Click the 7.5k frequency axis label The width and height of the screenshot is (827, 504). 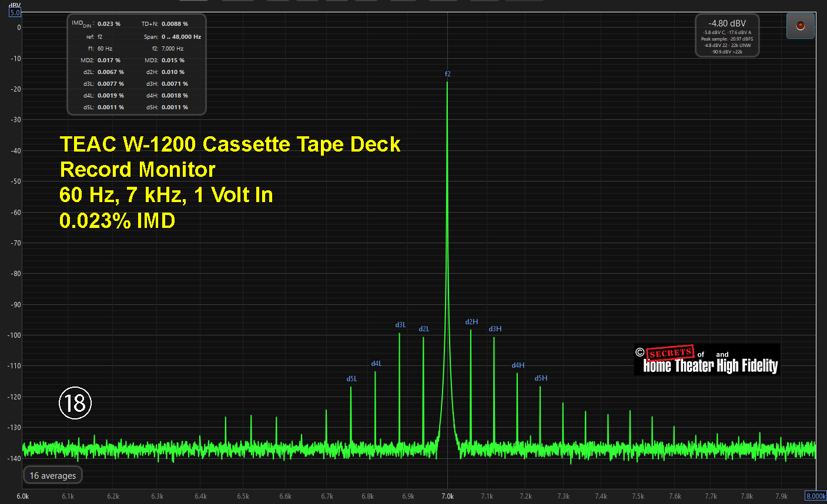coord(638,496)
